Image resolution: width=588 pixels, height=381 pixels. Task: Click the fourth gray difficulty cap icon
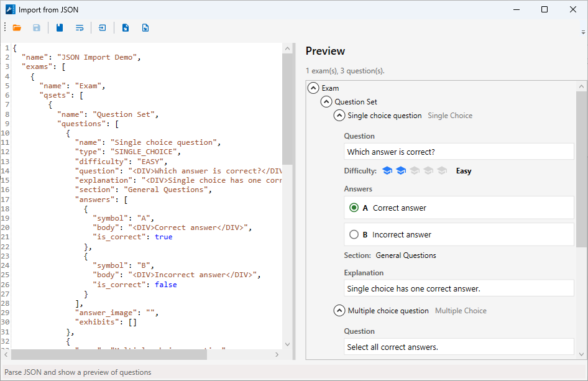coord(428,171)
